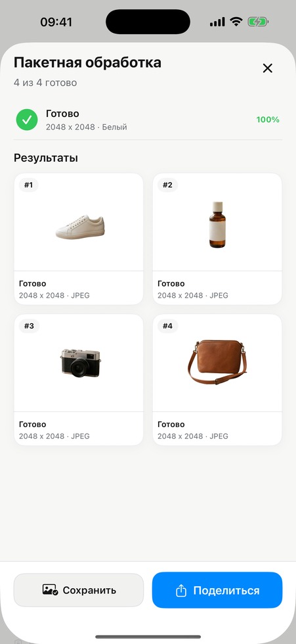The image size is (296, 644).
Task: Select the #4 badge on bag card
Action: pos(167,326)
